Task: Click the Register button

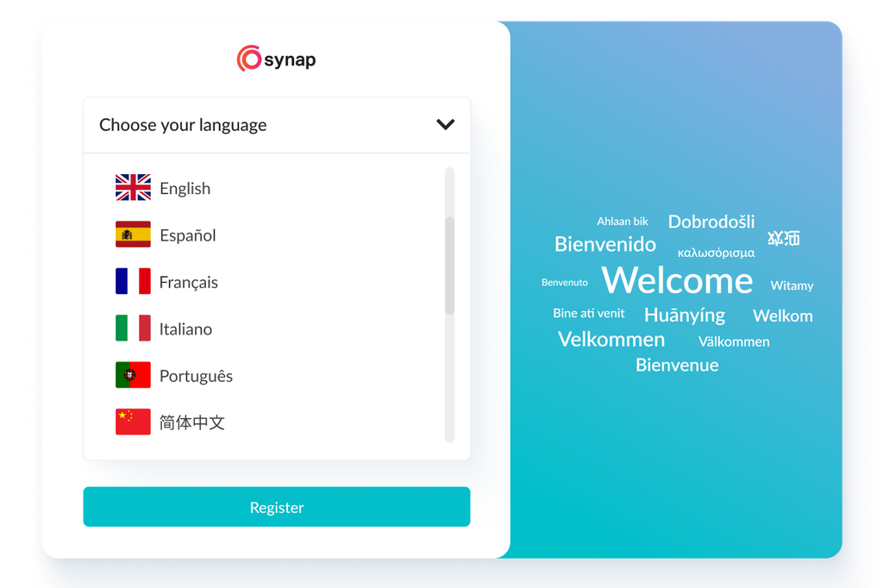Action: (x=277, y=507)
